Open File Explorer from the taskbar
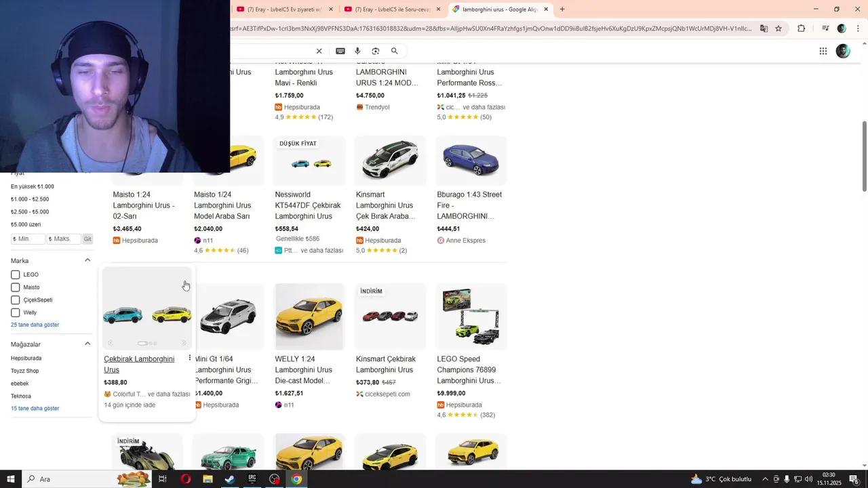 [x=208, y=479]
